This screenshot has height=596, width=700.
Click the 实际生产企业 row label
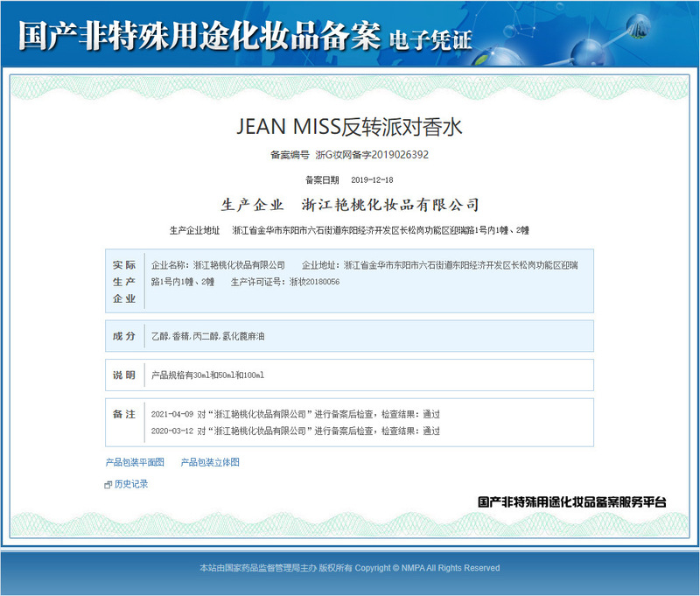click(124, 282)
